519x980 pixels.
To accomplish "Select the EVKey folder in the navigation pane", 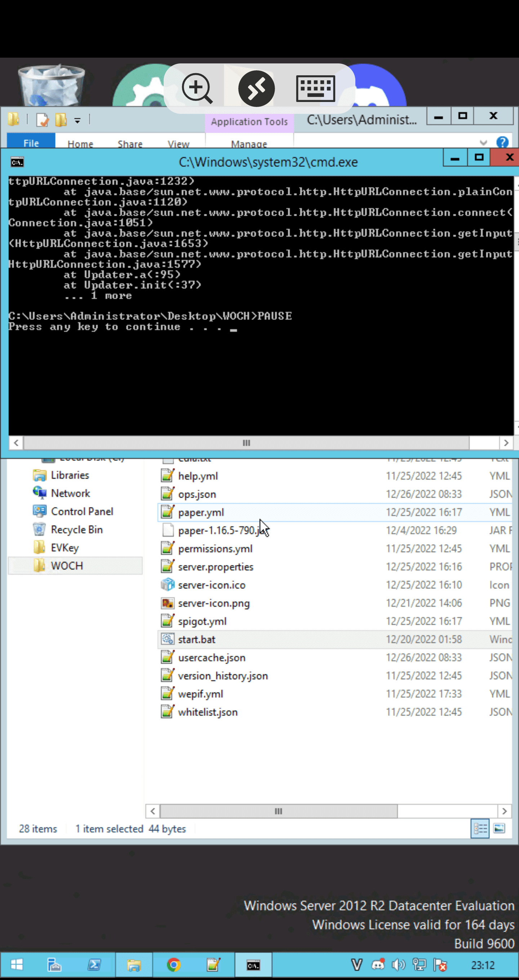I will (x=65, y=548).
